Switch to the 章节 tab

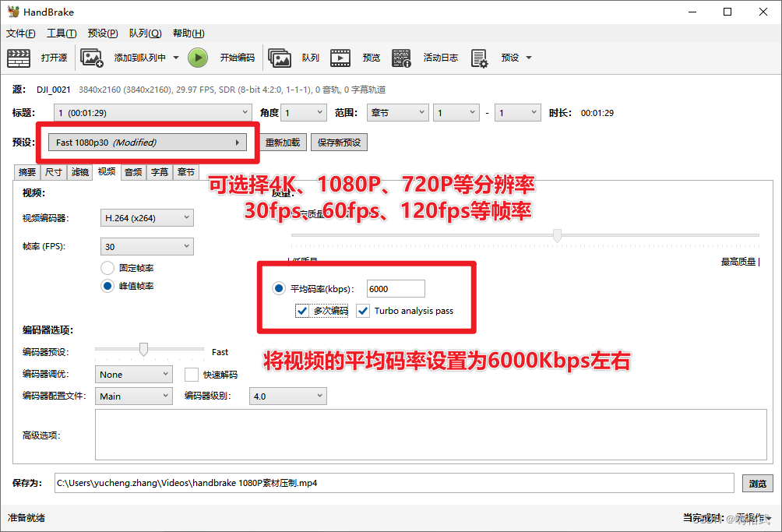pyautogui.click(x=186, y=172)
